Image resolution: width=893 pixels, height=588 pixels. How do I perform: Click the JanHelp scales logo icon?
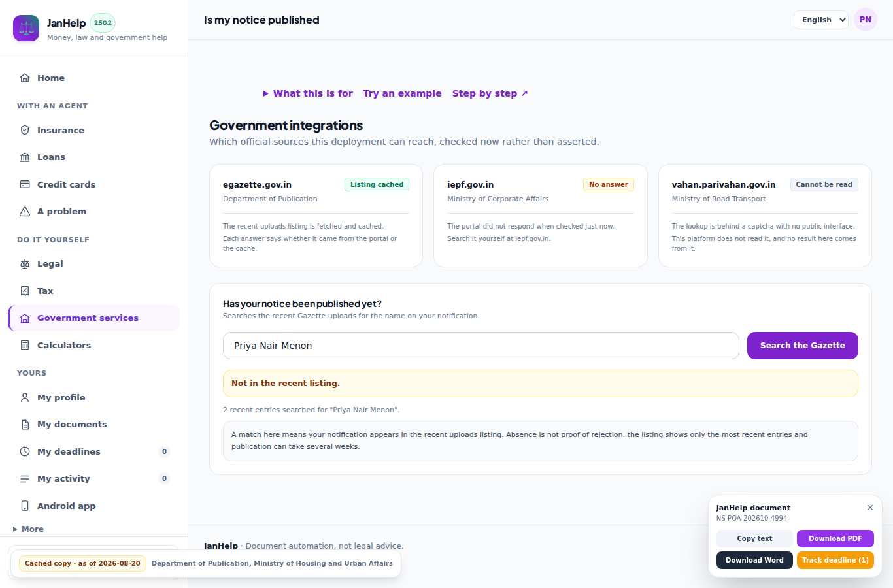click(26, 28)
